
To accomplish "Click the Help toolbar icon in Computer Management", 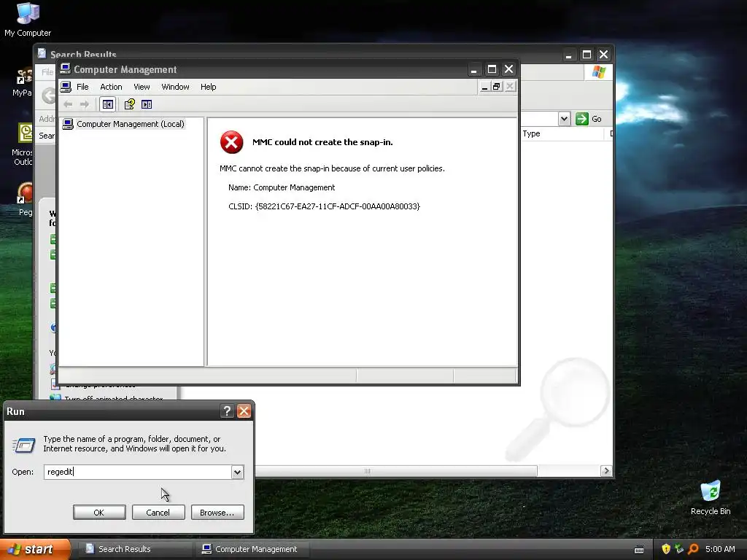I will coord(129,104).
